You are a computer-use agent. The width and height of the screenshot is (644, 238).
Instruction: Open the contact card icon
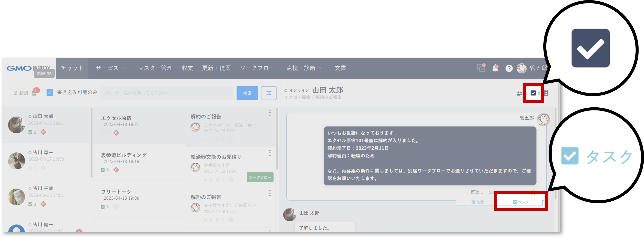pos(546,93)
